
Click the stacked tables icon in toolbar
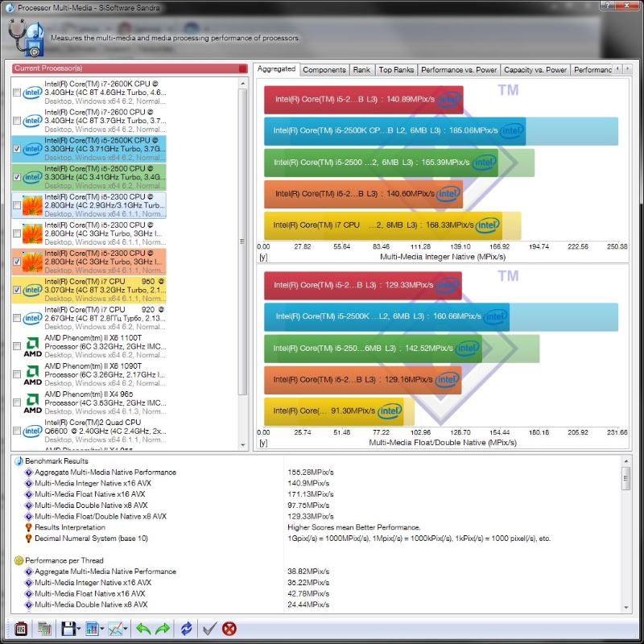[44, 629]
